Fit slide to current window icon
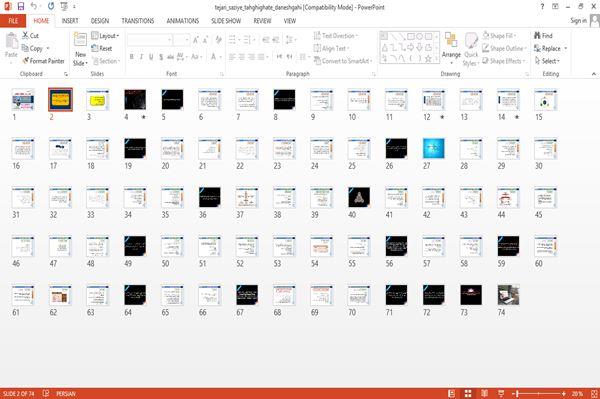The width and height of the screenshot is (600, 399). click(x=594, y=393)
